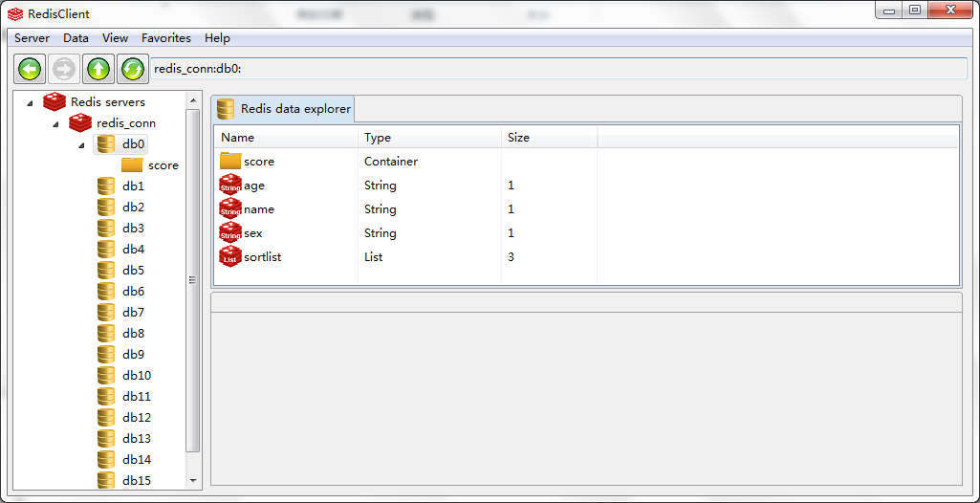Select db14 in the server tree
This screenshot has width=980, height=503.
coord(137,459)
